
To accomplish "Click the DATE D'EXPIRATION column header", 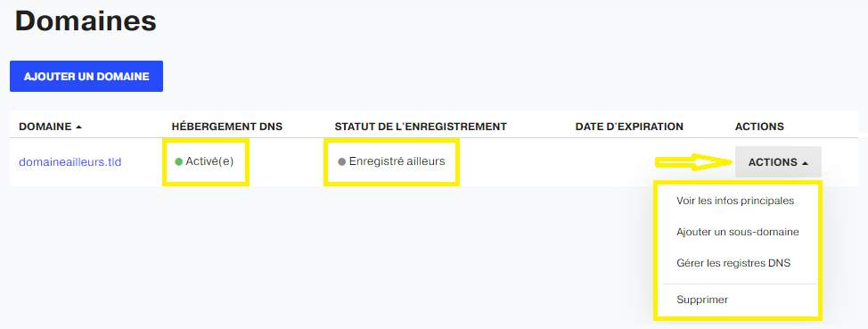I will (629, 127).
